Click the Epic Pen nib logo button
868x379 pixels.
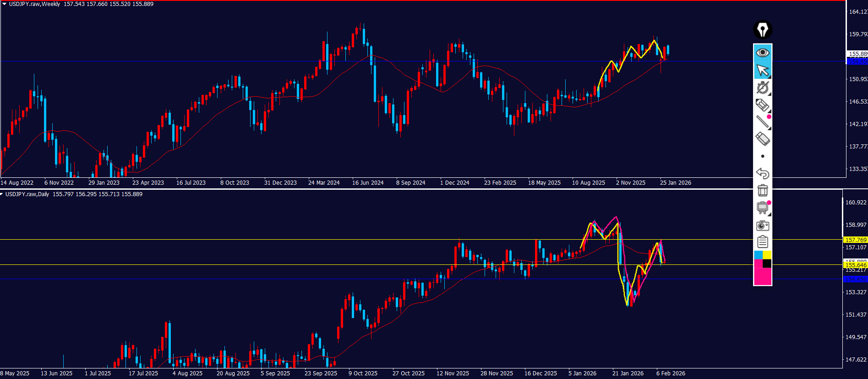(x=763, y=30)
